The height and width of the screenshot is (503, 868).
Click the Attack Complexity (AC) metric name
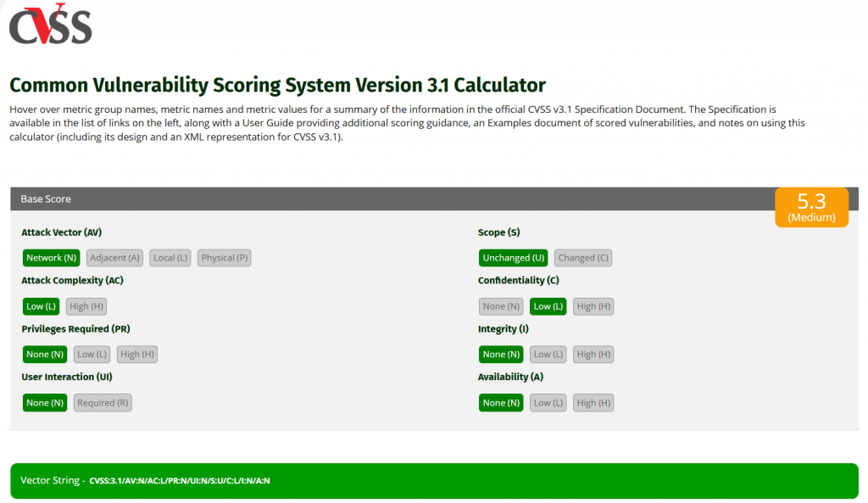pos(72,280)
